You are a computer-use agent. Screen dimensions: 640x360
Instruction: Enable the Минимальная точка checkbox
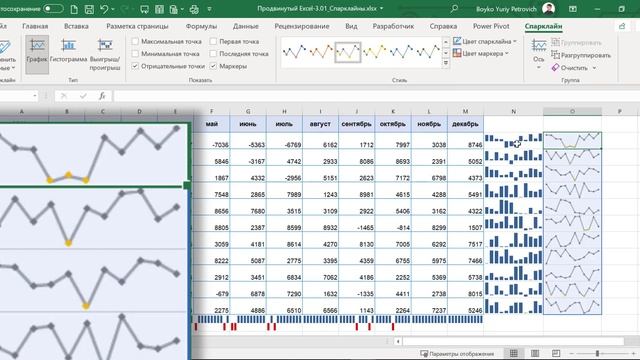pyautogui.click(x=135, y=54)
